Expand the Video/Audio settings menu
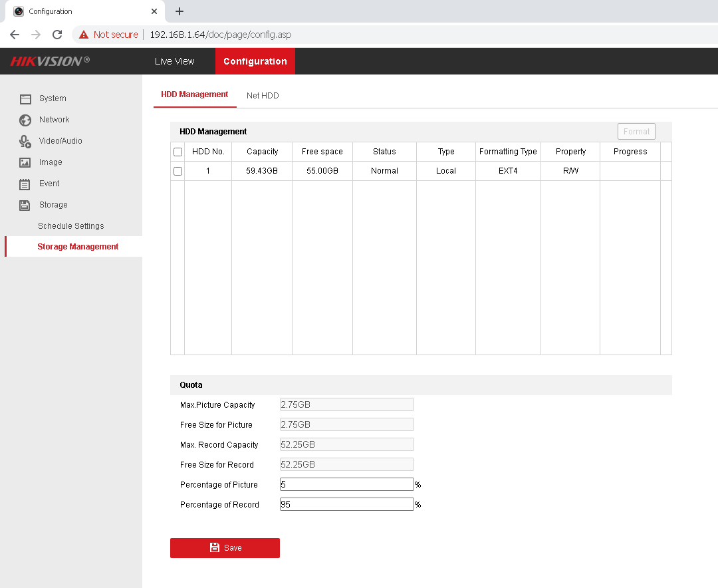718x588 pixels. tap(60, 141)
